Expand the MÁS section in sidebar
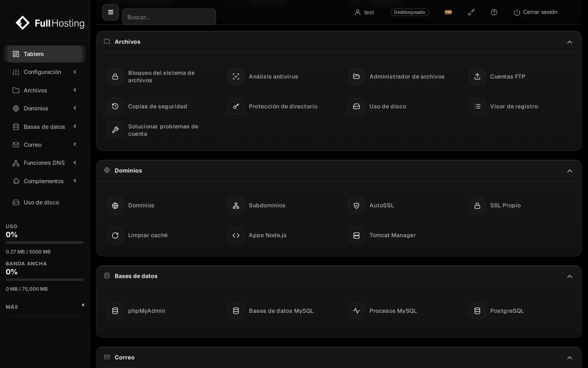 click(45, 307)
